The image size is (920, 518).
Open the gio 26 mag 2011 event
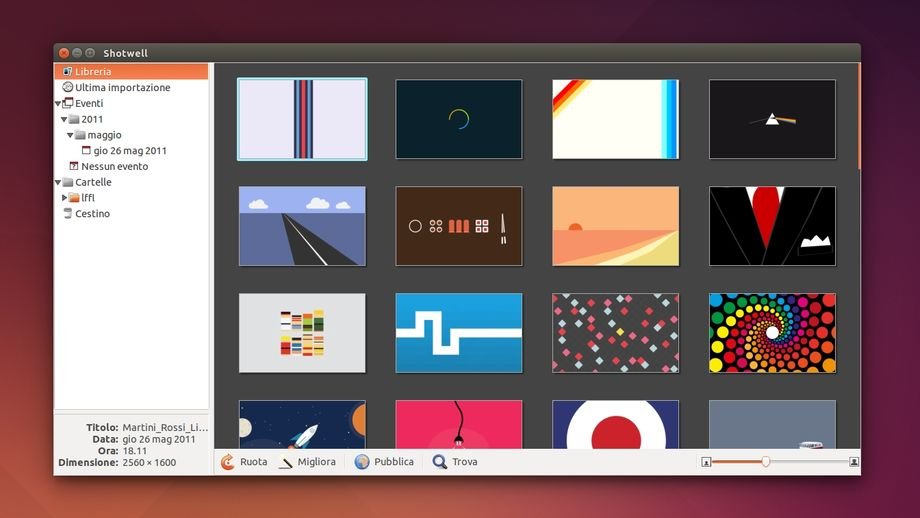click(130, 151)
